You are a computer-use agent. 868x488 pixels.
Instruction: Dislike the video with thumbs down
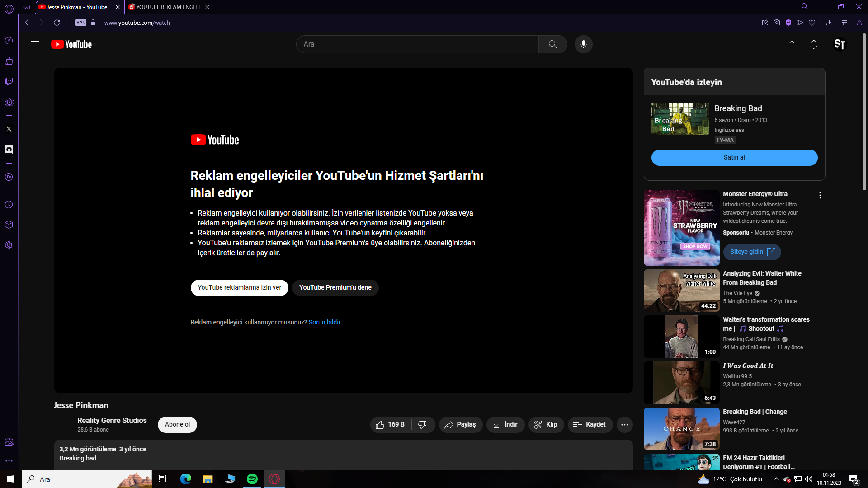[422, 425]
